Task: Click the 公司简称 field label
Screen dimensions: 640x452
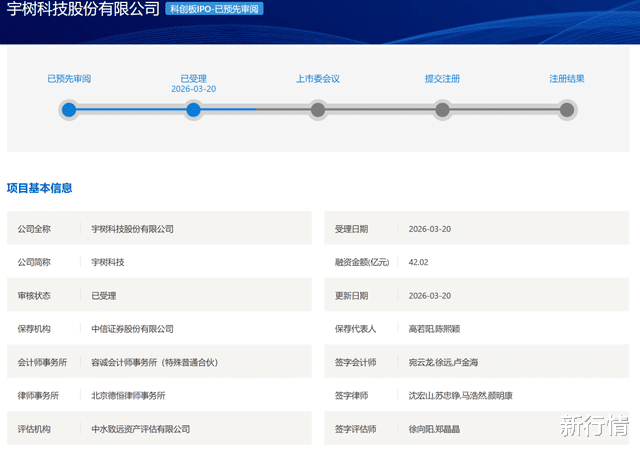Action: click(34, 262)
